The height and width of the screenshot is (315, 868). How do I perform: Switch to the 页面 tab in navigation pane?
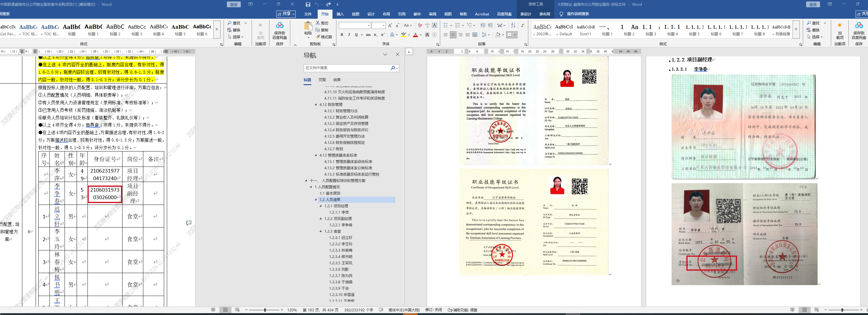click(322, 80)
